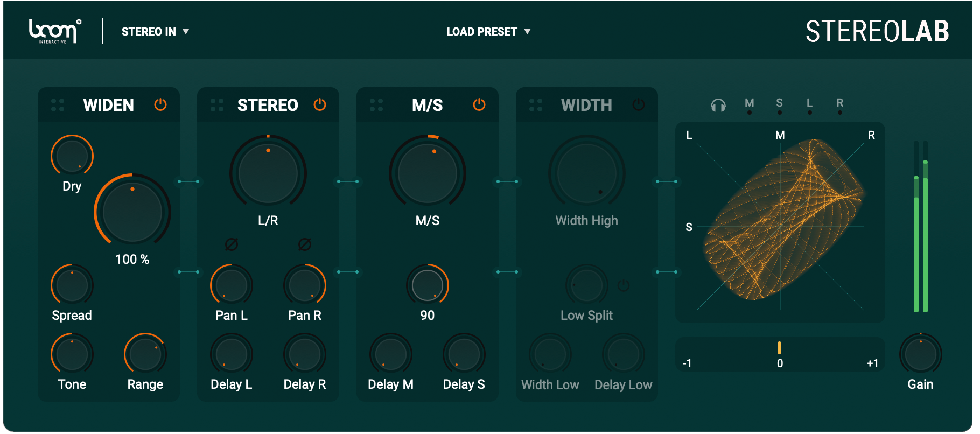Viewport: 980px width, 434px height.
Task: Toggle the Low Split power button
Action: 624,285
